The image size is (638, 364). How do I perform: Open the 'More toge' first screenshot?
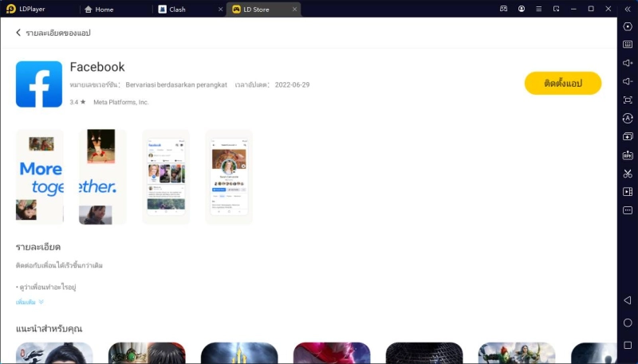point(39,177)
